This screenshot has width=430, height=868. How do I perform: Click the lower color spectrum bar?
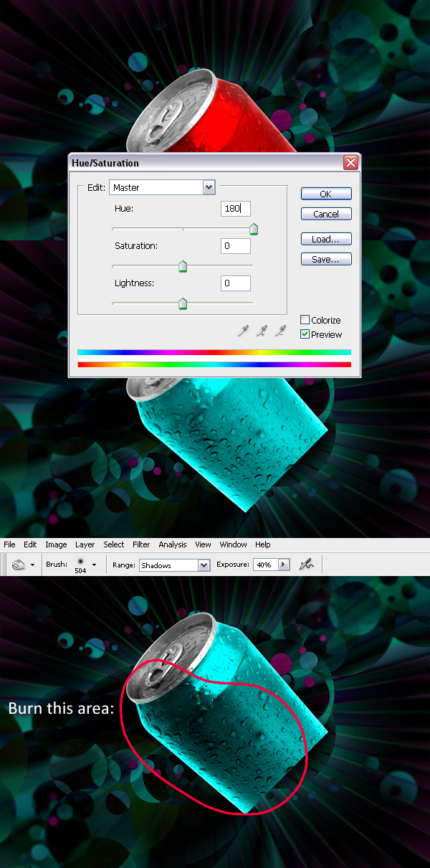[x=214, y=364]
